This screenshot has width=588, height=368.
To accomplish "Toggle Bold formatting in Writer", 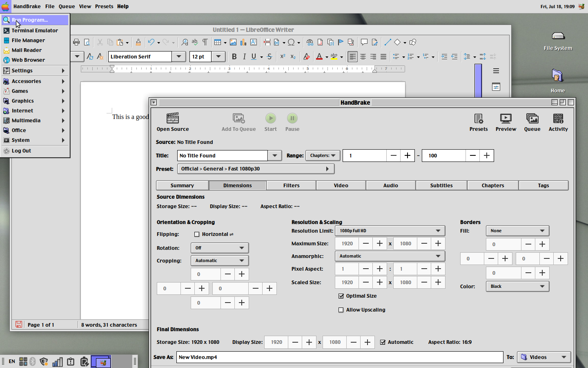I will click(x=234, y=56).
